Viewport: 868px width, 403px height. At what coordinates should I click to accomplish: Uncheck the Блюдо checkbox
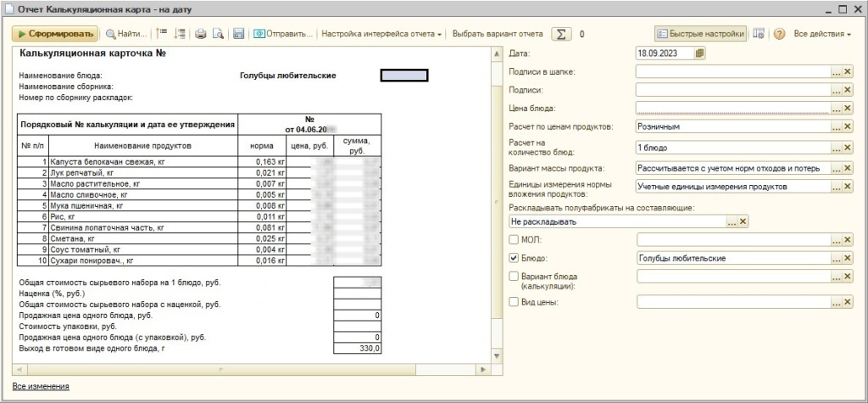tap(513, 258)
